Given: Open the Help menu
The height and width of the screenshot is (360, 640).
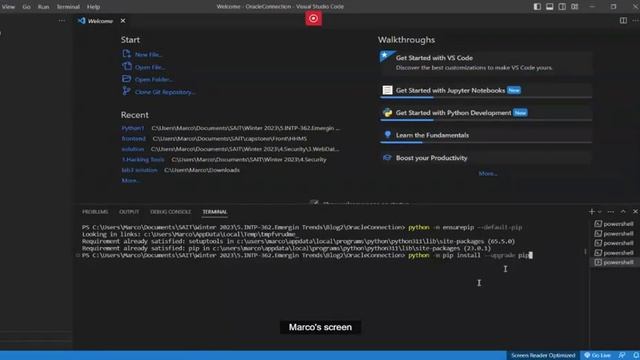Looking at the screenshot, I should [93, 7].
